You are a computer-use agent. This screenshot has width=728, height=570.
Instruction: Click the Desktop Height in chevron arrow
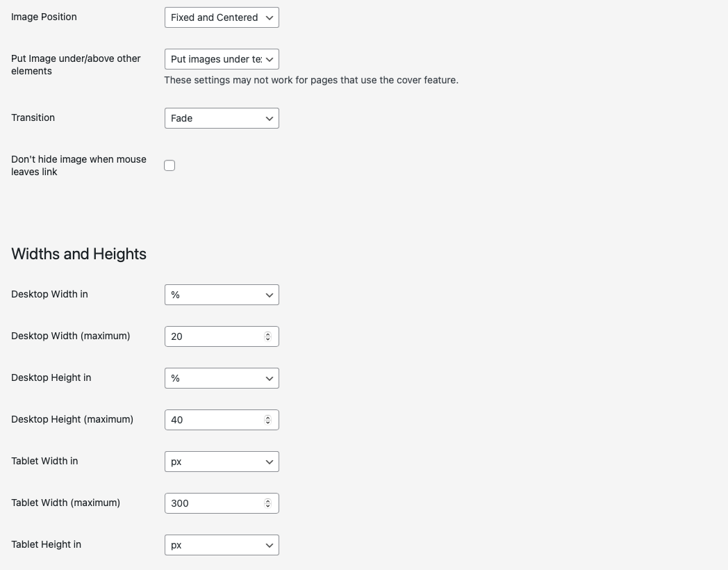(270, 378)
